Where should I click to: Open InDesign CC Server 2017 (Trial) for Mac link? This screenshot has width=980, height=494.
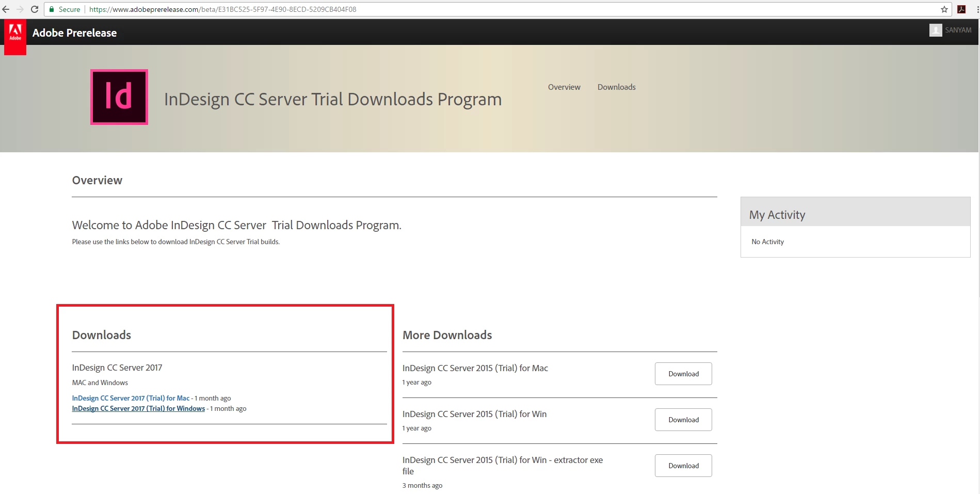click(131, 398)
